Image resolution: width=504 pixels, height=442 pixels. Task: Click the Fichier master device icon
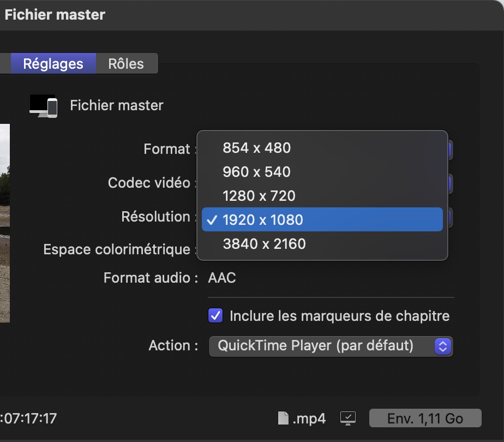click(x=44, y=106)
